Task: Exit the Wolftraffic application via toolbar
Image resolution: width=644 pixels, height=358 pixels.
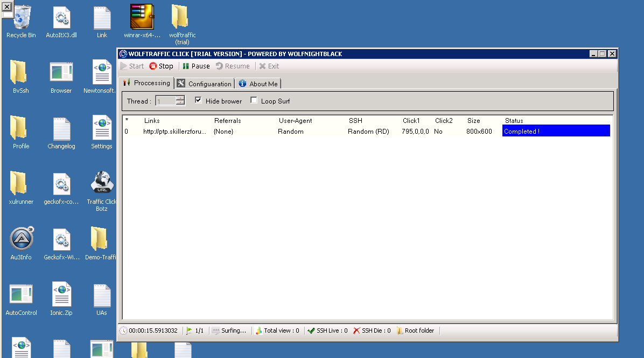Action: click(x=269, y=66)
